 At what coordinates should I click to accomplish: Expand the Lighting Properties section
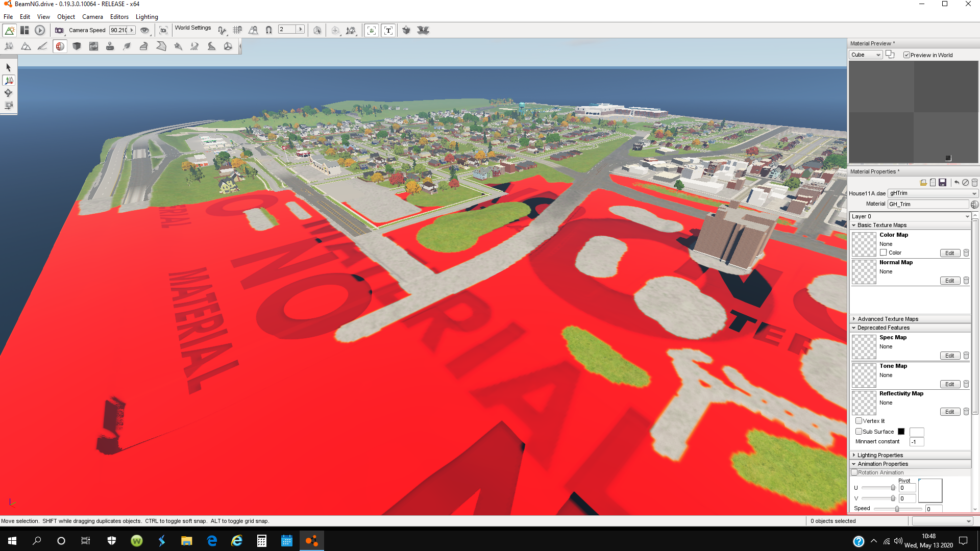click(910, 456)
